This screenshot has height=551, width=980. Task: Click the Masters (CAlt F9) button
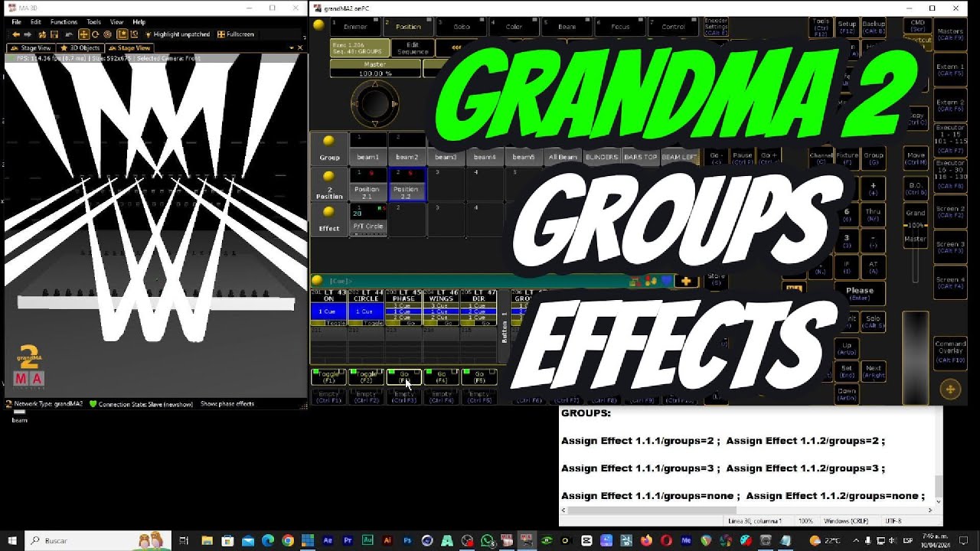pos(950,35)
